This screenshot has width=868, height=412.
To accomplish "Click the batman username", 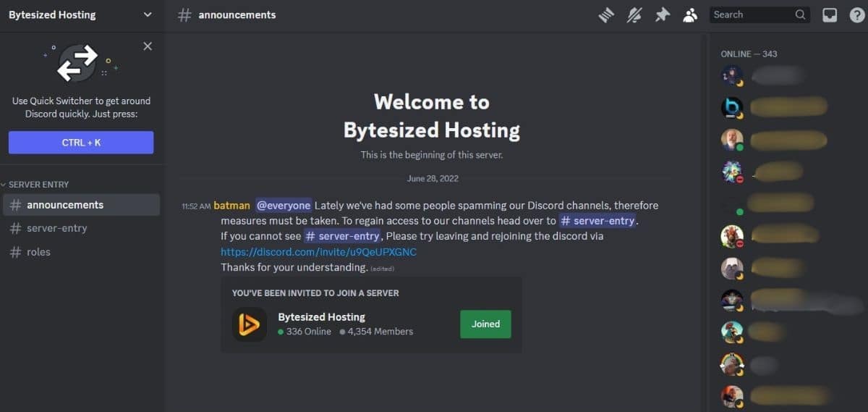I will (231, 206).
